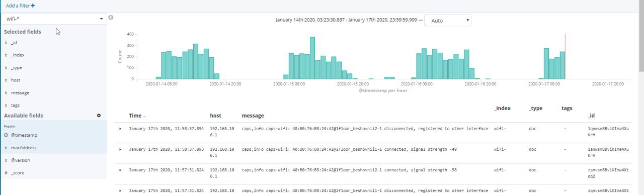Collapse the field sidebar with the arrow icon
This screenshot has width=644, height=195.
click(111, 18)
